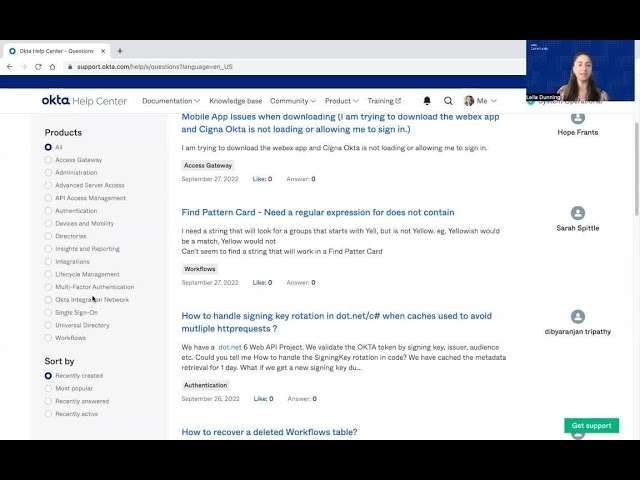Filter by Devices and Mobility
Image resolution: width=640 pixels, height=480 pixels.
tap(48, 223)
